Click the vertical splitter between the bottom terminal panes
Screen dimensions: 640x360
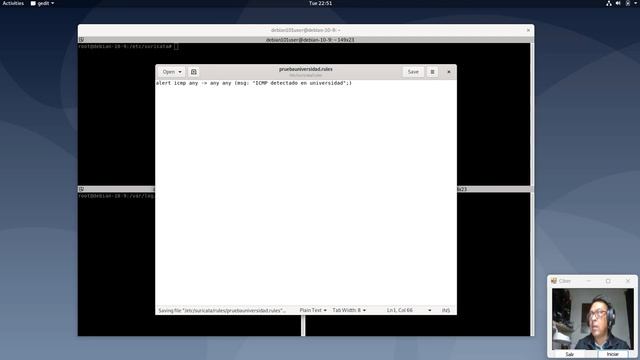[x=303, y=325]
